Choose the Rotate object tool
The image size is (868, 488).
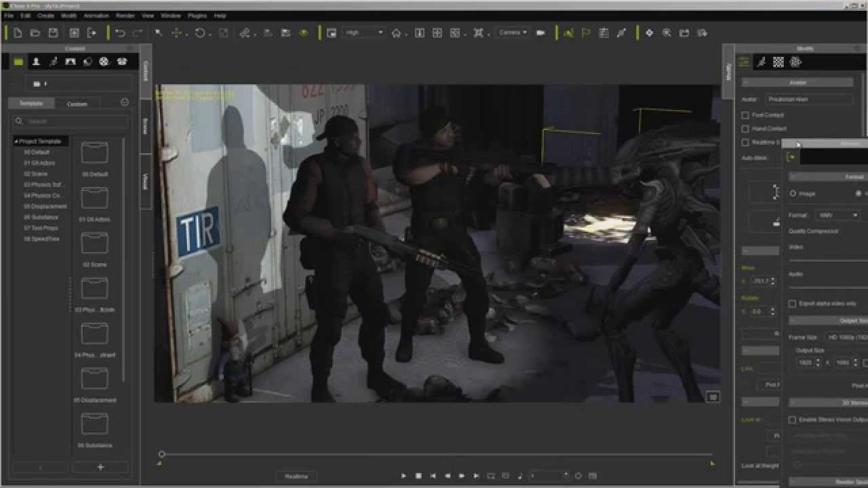(199, 33)
